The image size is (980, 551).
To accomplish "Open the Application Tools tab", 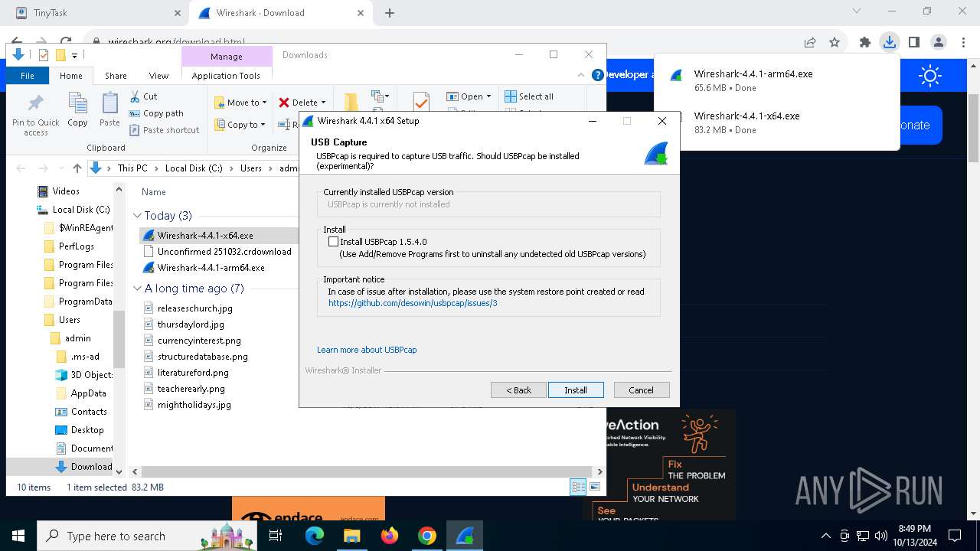I will (x=226, y=76).
